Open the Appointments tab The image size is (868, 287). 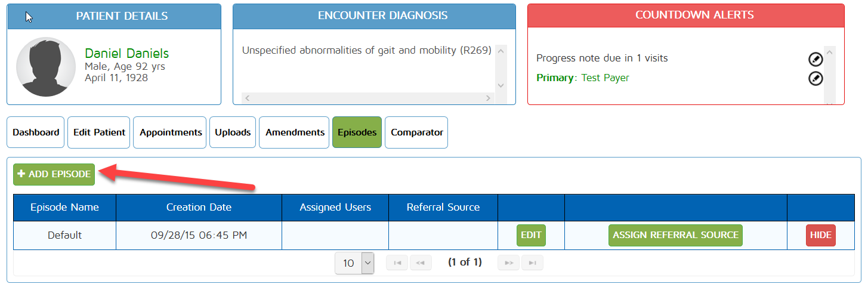click(x=171, y=132)
